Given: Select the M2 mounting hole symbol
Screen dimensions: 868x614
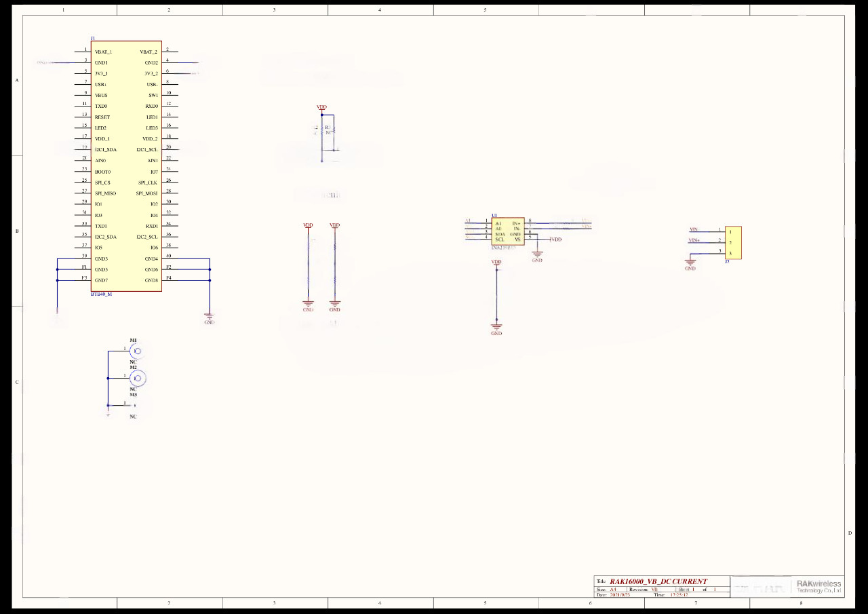Looking at the screenshot, I should pyautogui.click(x=138, y=378).
